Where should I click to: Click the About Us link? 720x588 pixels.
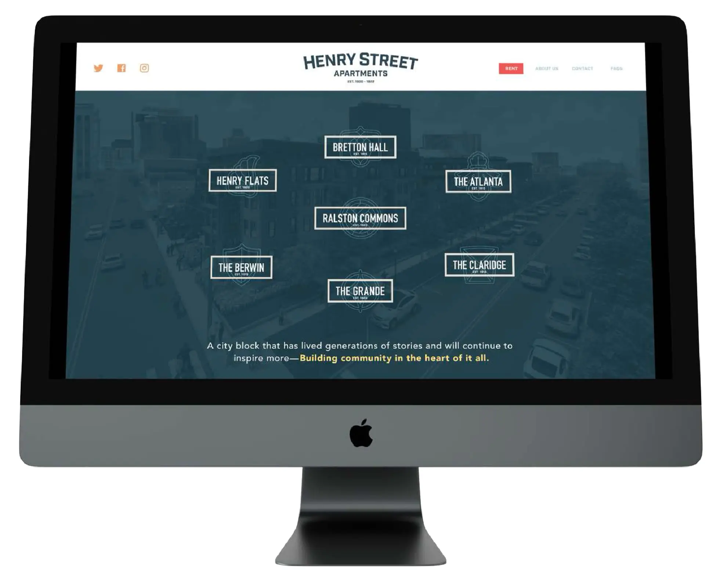tap(546, 68)
